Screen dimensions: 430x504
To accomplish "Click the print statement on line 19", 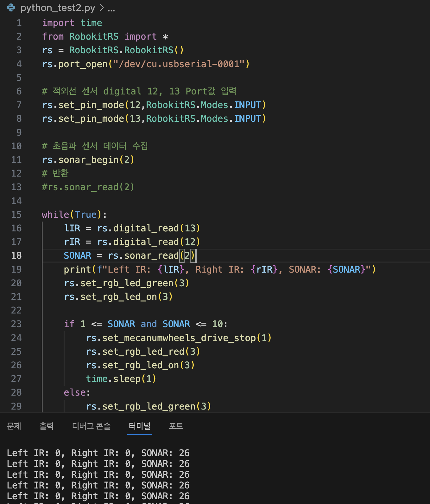I will coord(77,269).
